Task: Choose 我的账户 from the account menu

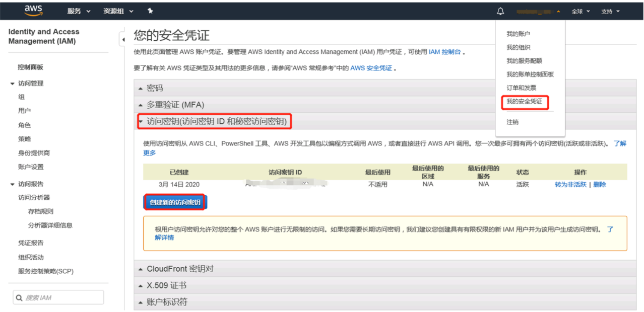Action: (x=518, y=34)
